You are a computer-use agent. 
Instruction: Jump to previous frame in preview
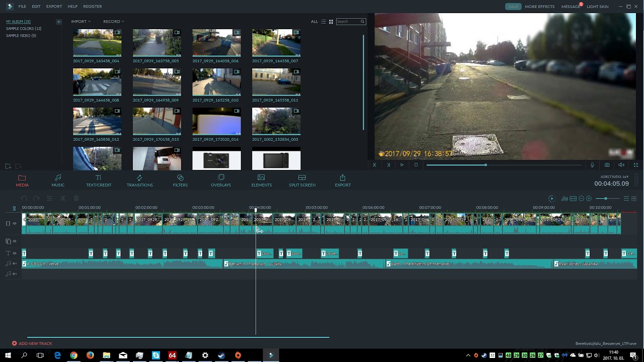374,165
